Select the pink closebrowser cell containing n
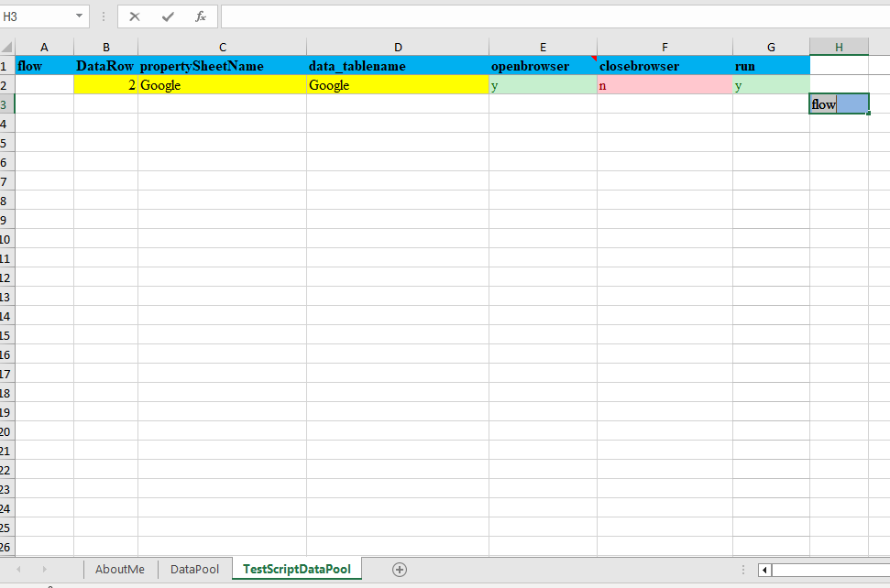 click(665, 85)
